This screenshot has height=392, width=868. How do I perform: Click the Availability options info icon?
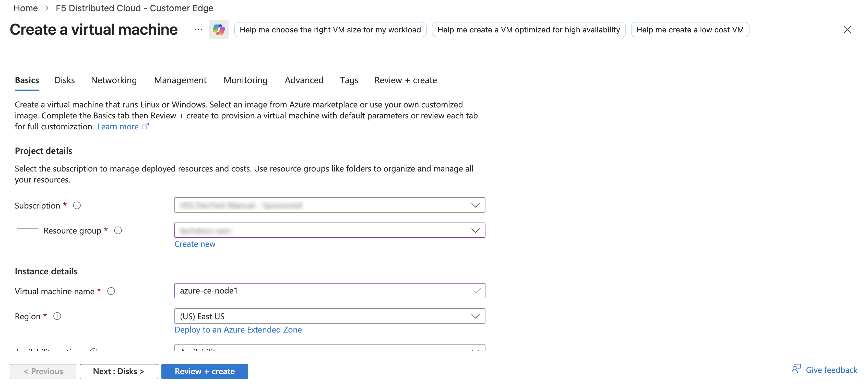tap(94, 350)
